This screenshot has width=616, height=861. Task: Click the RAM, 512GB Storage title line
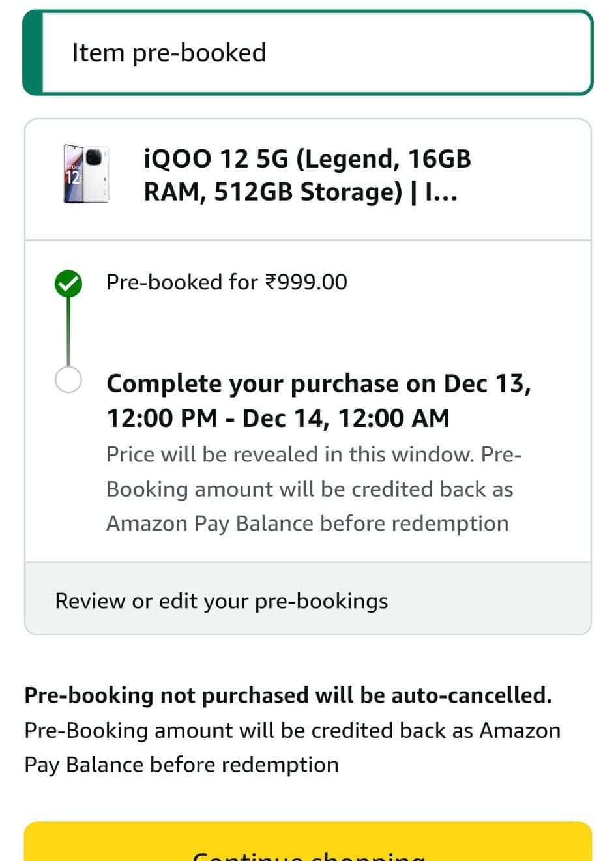[x=273, y=193]
